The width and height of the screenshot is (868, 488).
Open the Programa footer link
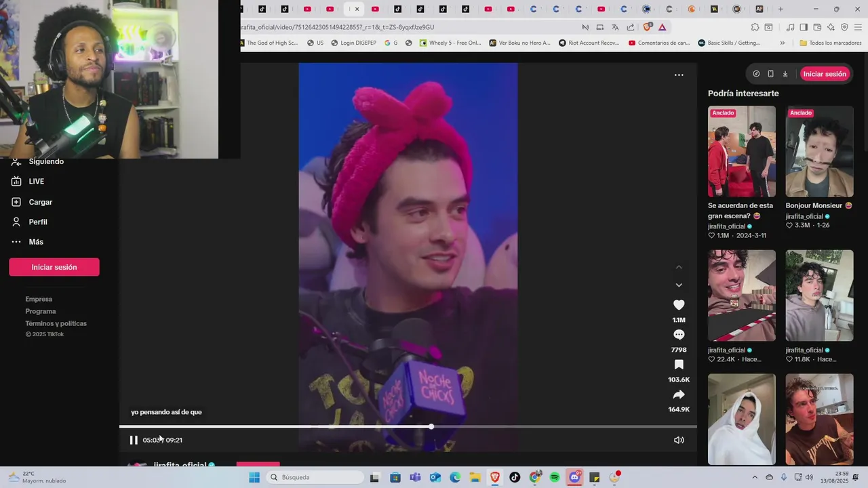coord(41,311)
